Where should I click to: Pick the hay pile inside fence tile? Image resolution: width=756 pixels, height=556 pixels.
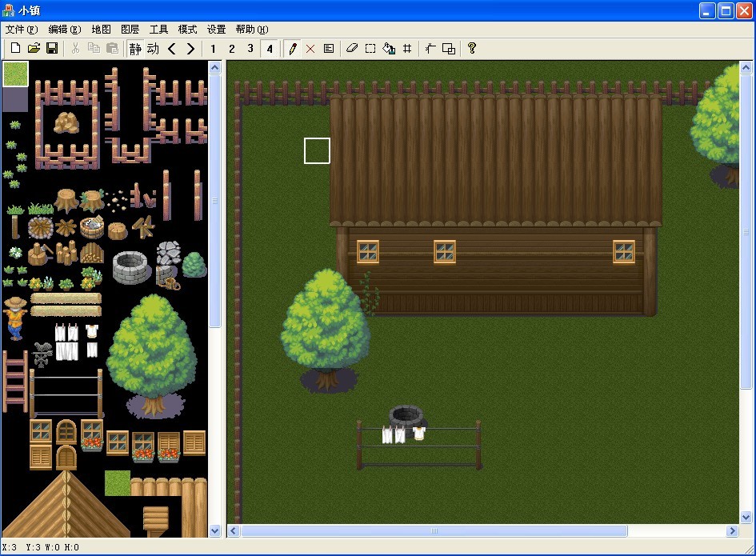[66, 122]
